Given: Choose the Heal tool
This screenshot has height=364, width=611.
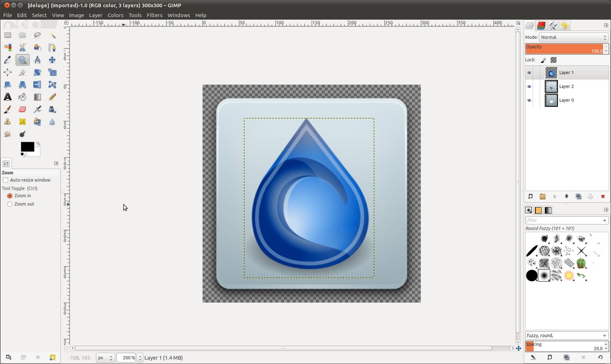Looking at the screenshot, I should click(x=23, y=122).
